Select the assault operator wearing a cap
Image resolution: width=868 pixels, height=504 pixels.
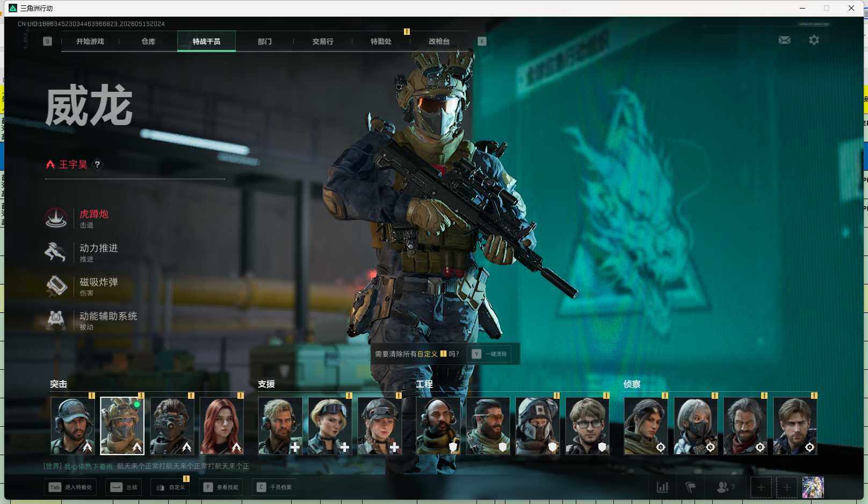click(x=73, y=426)
